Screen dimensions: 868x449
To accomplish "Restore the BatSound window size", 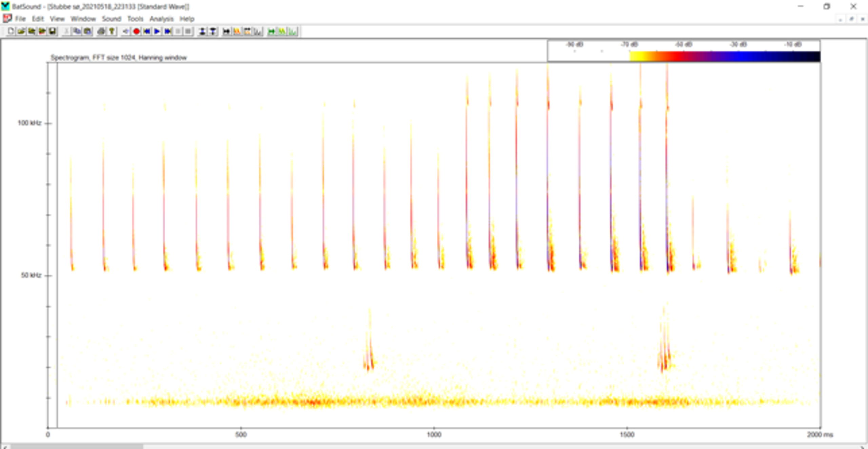I will [x=827, y=6].
